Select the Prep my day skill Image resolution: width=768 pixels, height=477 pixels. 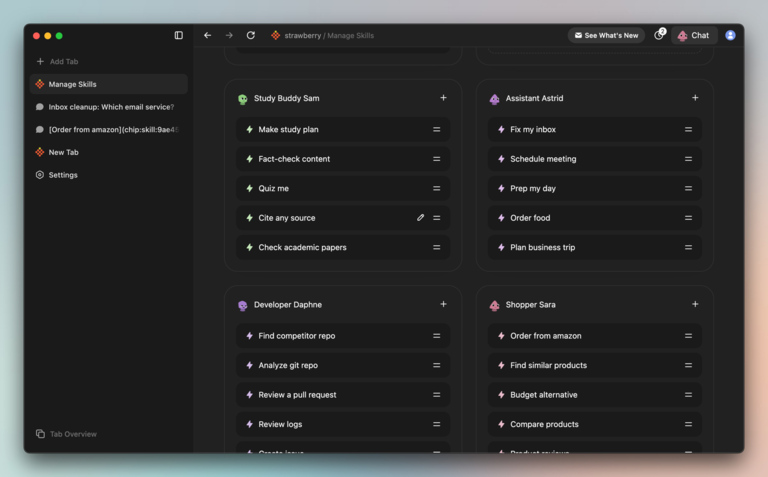595,188
